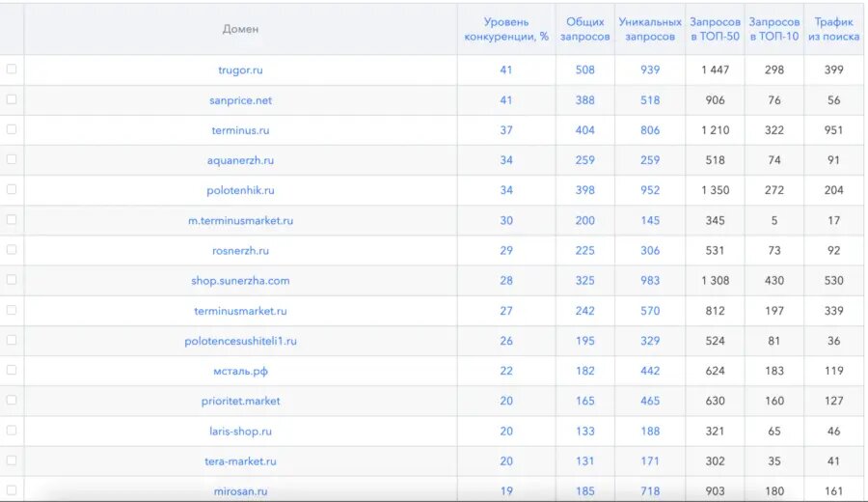This screenshot has width=868, height=502.
Task: Toggle the aquanerzh.ru row checkbox
Action: click(11, 159)
